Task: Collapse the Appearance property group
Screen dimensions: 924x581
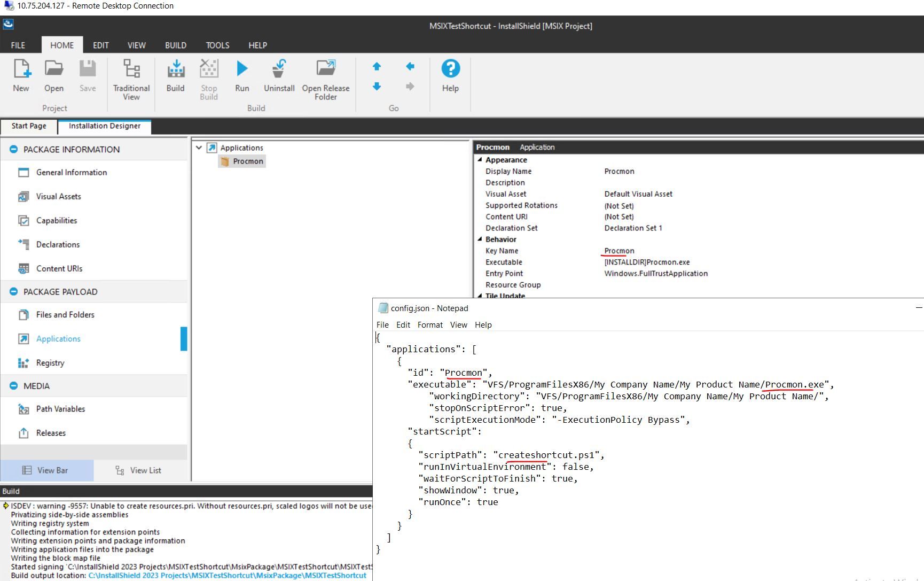Action: [x=480, y=159]
